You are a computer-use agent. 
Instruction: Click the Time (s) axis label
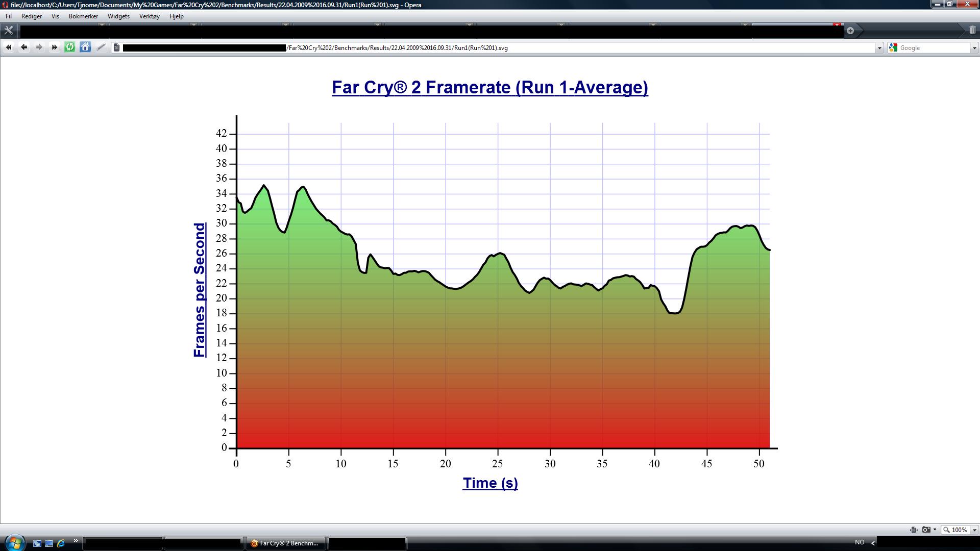coord(491,483)
